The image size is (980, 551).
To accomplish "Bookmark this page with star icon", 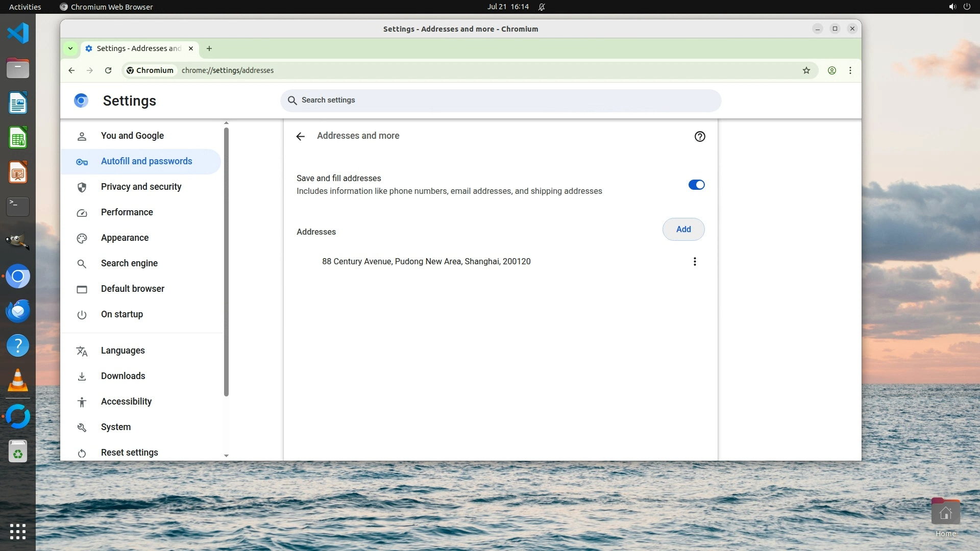I will 806,70.
